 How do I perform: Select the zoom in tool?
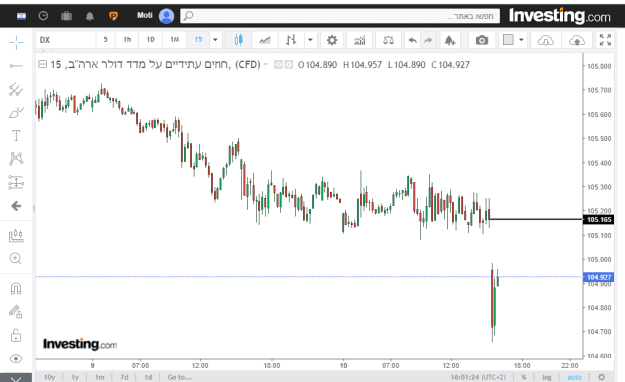[x=16, y=258]
